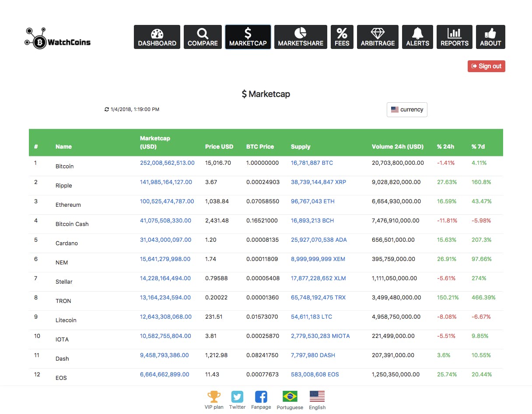Click Ethereum BTC price 0.07058550
Image resolution: width=532 pixels, height=414 pixels.
tap(262, 201)
